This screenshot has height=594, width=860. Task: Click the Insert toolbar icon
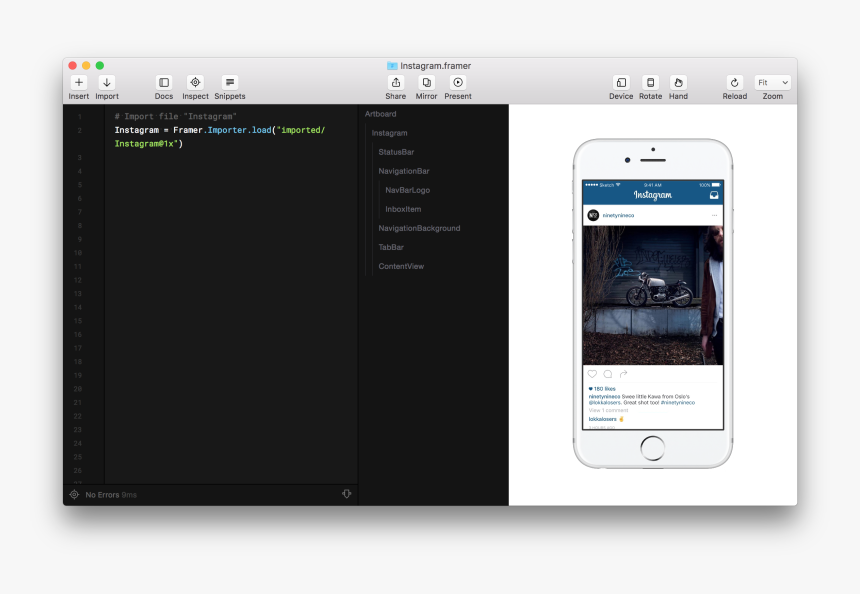click(x=79, y=83)
